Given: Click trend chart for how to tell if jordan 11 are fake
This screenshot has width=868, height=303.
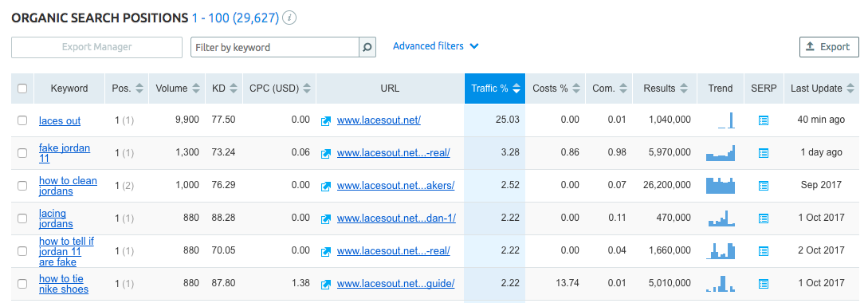Looking at the screenshot, I should (x=721, y=251).
